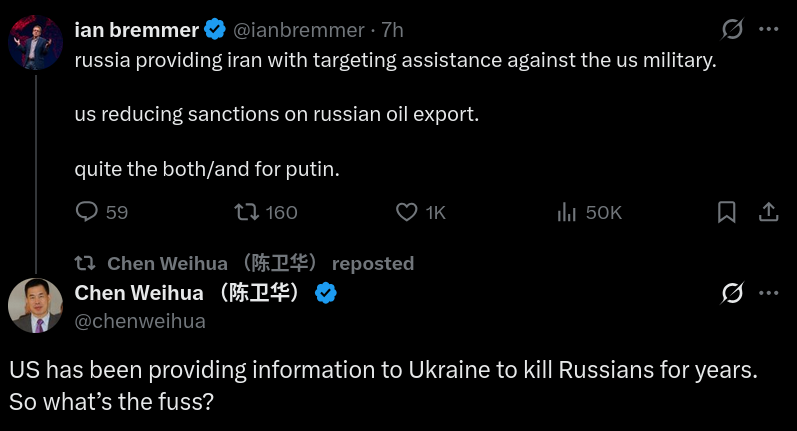797x431 pixels.
Task: Open Chen Weihua's profile picture
Action: 36,305
